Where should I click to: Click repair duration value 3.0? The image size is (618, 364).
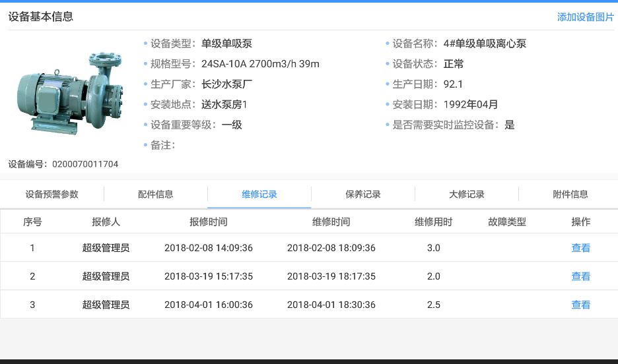(x=434, y=248)
